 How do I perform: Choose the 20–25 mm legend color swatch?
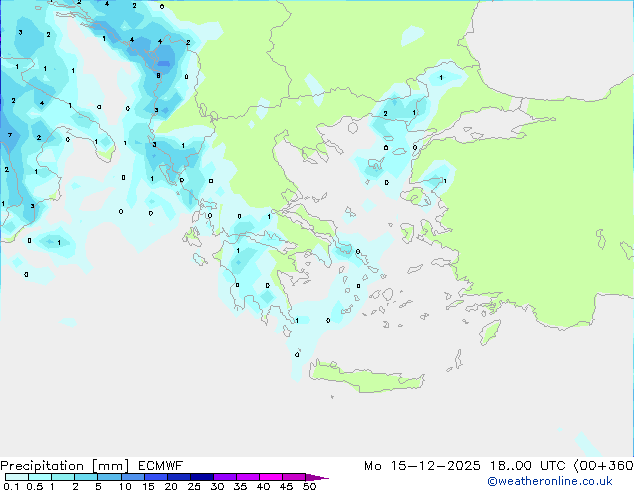tap(178, 477)
